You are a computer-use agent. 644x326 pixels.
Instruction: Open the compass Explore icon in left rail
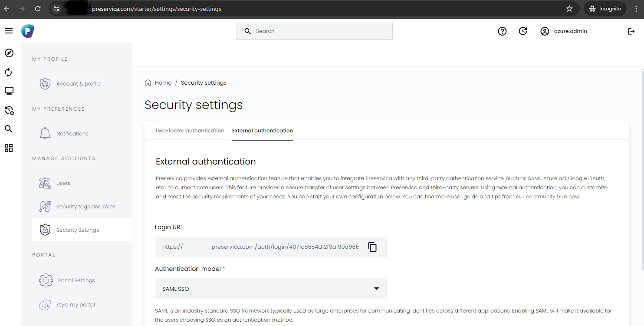pyautogui.click(x=9, y=53)
